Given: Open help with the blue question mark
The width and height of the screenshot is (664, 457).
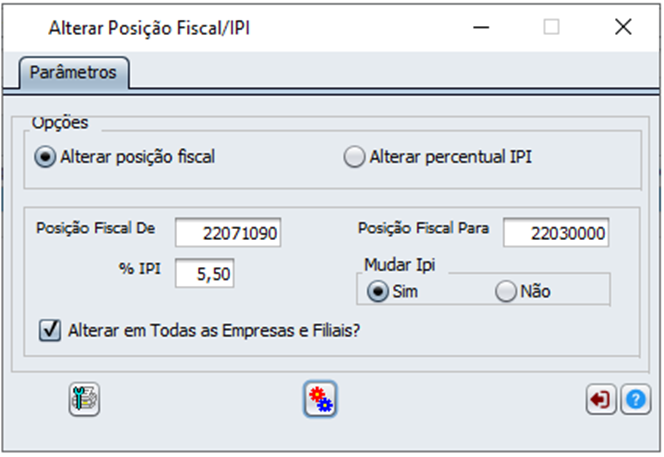Looking at the screenshot, I should 636,399.
